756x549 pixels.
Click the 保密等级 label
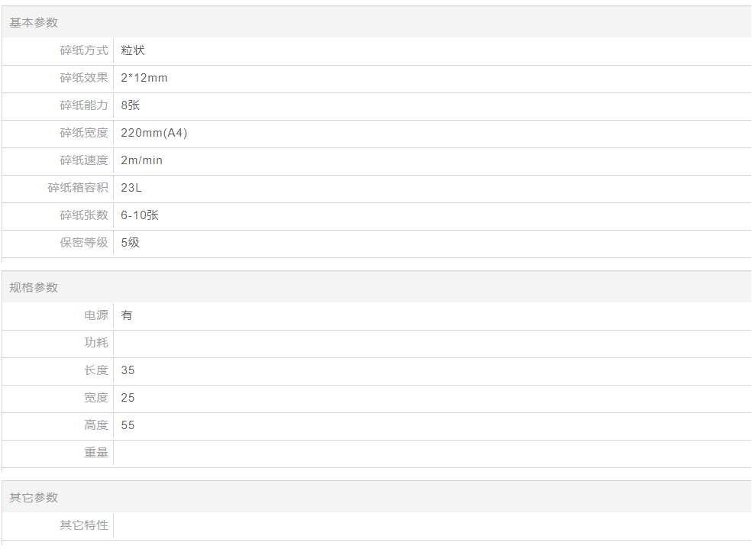[84, 243]
